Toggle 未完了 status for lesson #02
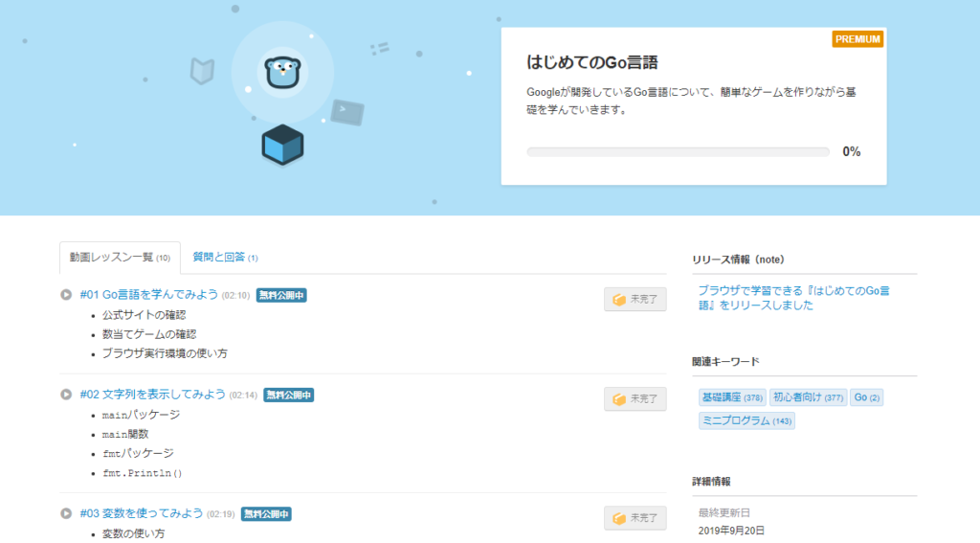The image size is (980, 543). (x=635, y=398)
